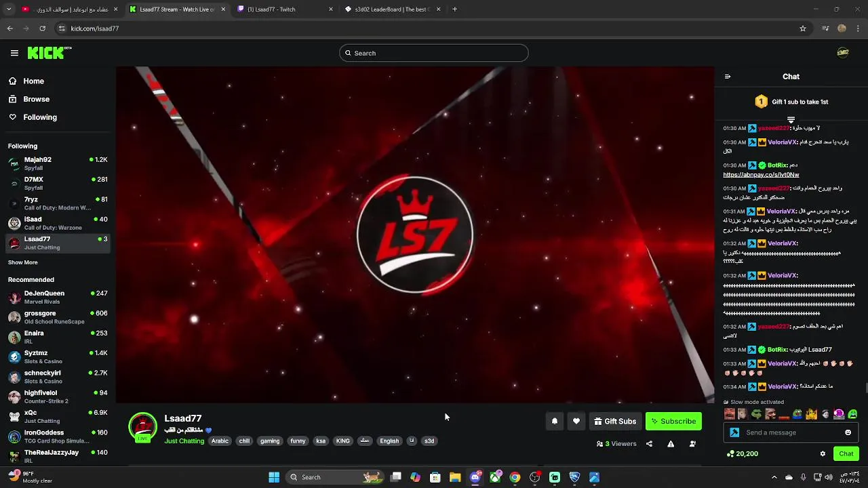
Task: Open the microphone tray icon
Action: click(x=803, y=477)
